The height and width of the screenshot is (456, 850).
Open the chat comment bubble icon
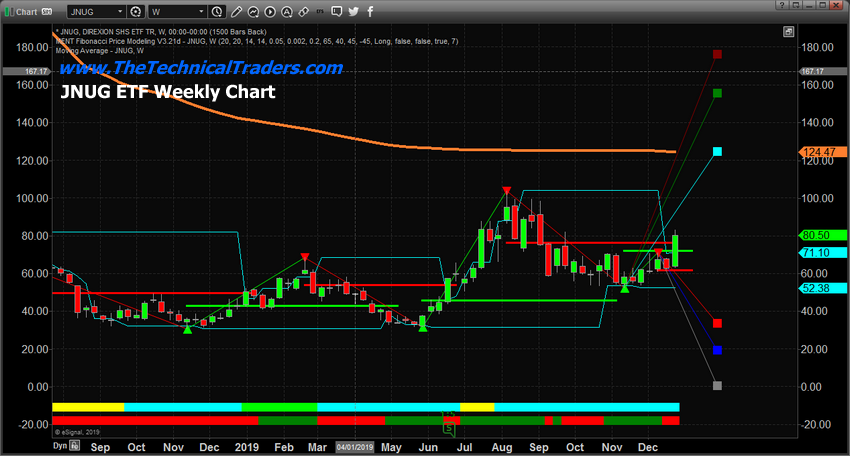[337, 11]
